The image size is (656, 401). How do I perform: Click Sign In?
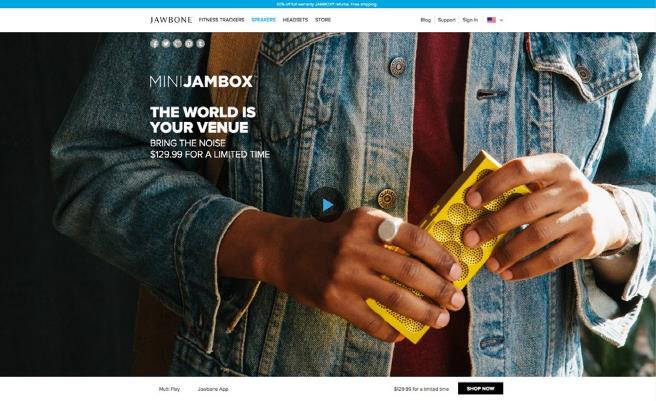(x=470, y=20)
